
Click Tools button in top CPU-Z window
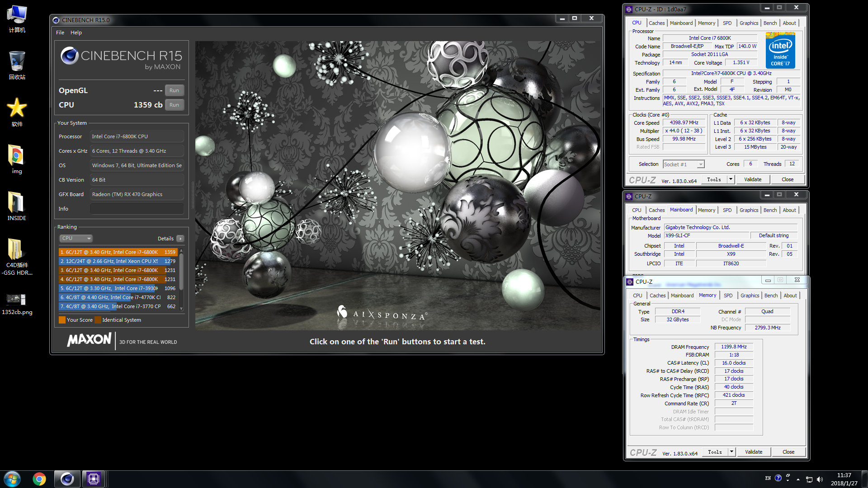(x=714, y=179)
